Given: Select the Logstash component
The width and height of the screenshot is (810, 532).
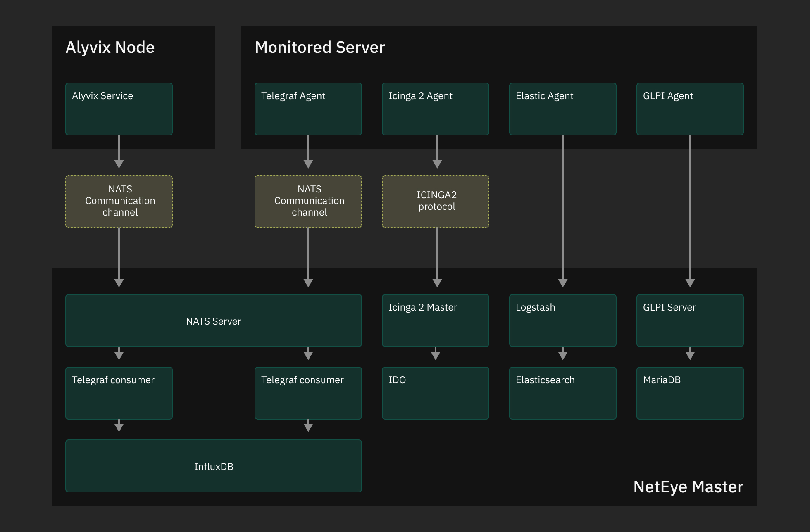Looking at the screenshot, I should point(562,320).
